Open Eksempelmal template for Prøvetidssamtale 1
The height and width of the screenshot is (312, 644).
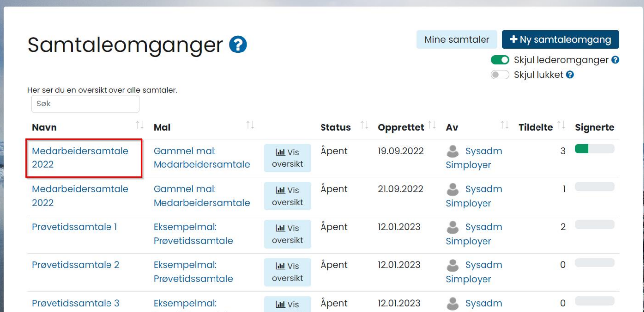[193, 234]
